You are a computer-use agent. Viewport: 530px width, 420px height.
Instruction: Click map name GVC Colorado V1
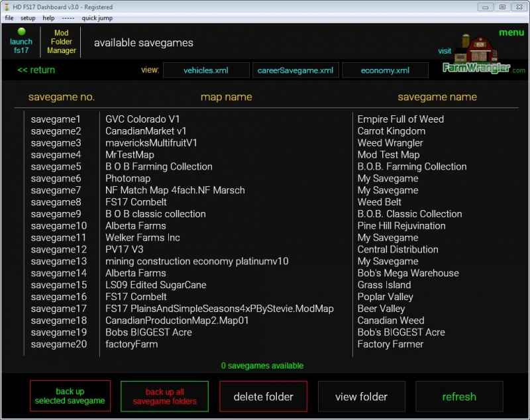click(142, 119)
